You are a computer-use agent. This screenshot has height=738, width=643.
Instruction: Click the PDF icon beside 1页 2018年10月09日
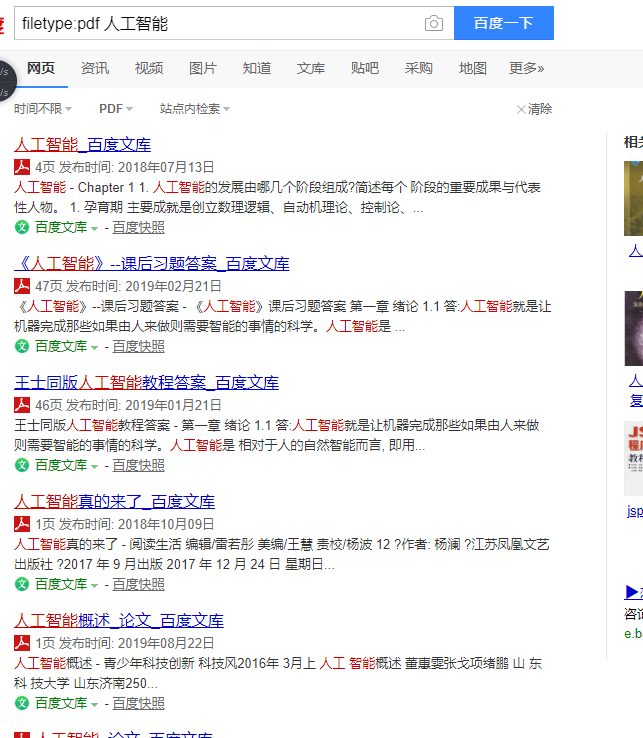tap(22, 524)
